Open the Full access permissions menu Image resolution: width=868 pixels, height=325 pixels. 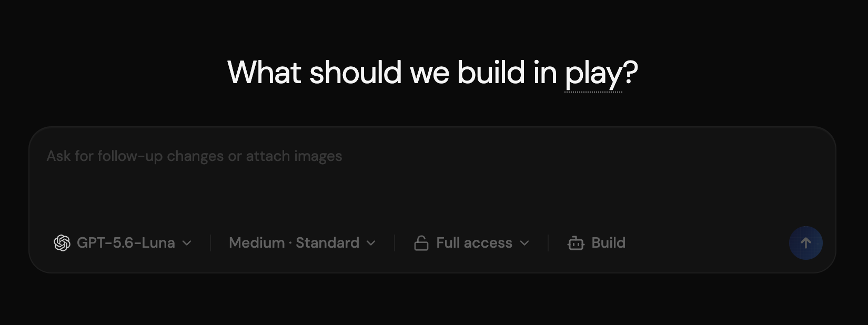[x=471, y=243]
